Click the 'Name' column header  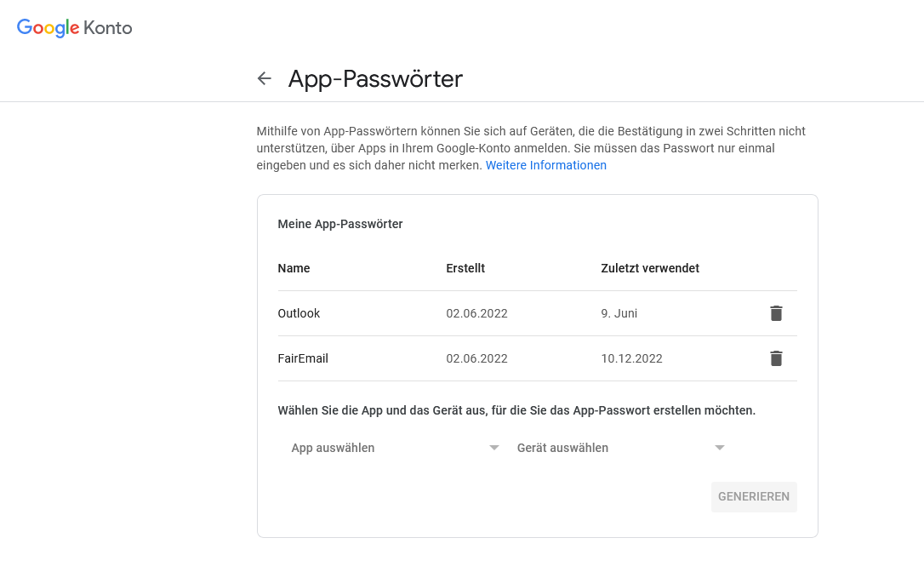(x=294, y=268)
